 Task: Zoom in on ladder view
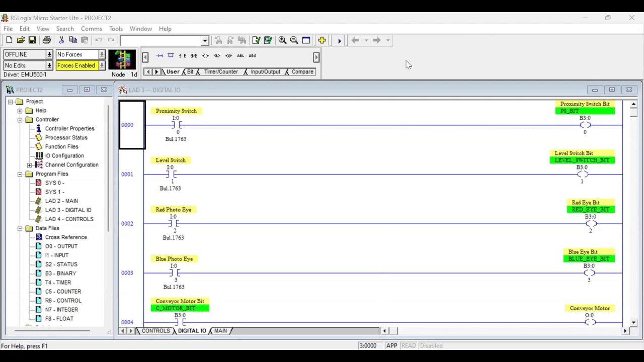[283, 40]
